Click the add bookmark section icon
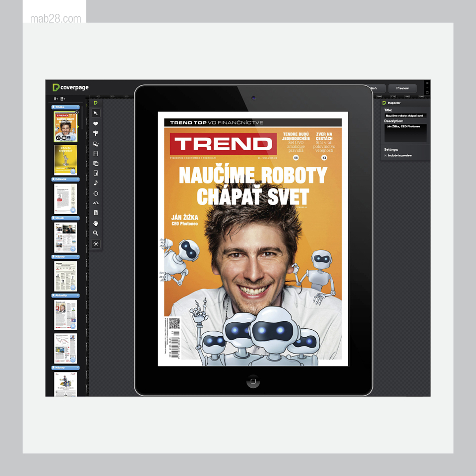This screenshot has height=476, width=476. 56,99
